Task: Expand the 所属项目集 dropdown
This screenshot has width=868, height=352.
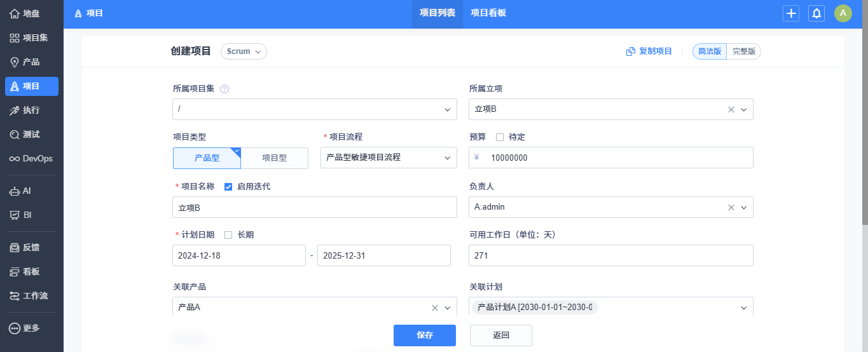Action: tap(315, 109)
